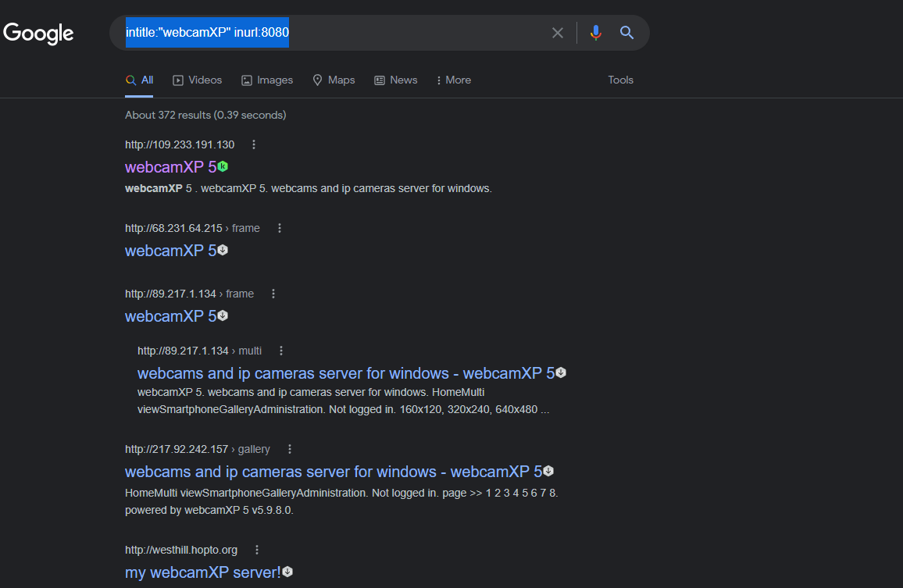Switch to the Videos tab

197,80
